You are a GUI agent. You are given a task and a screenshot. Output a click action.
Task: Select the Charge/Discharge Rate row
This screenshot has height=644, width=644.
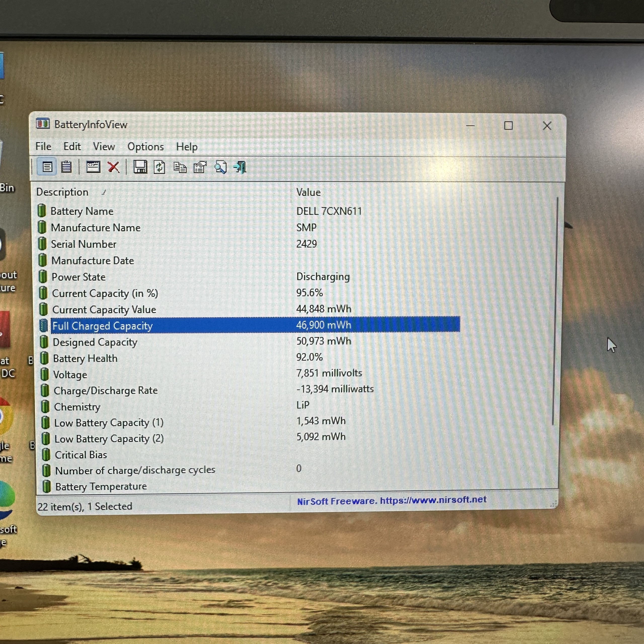[x=106, y=390]
